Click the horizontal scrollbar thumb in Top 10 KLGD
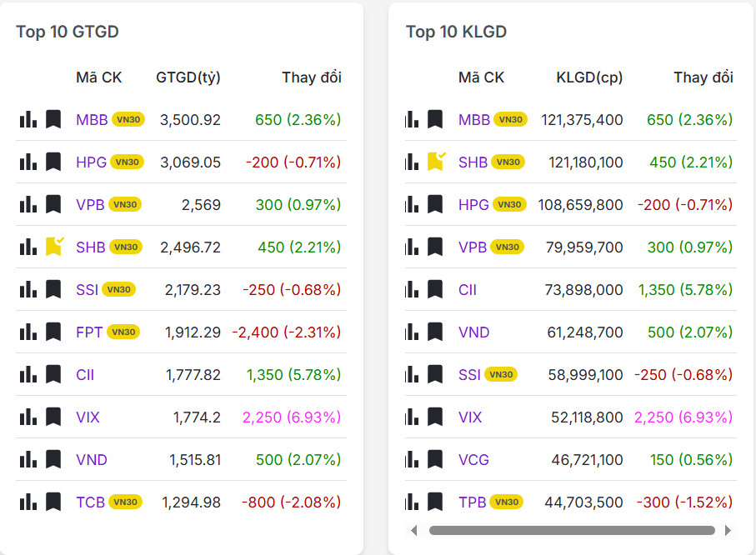The height and width of the screenshot is (555, 756). click(x=572, y=530)
